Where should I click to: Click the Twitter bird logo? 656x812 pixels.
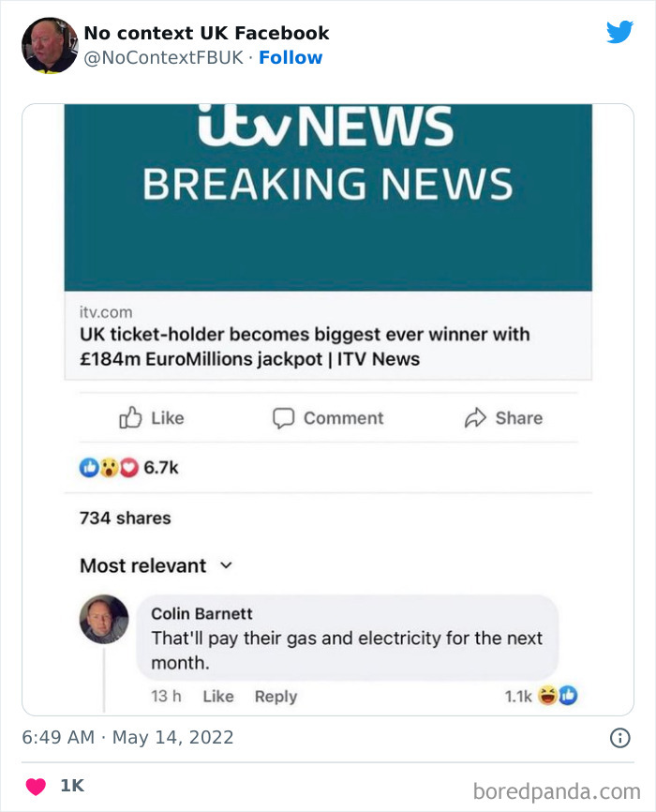tap(620, 31)
